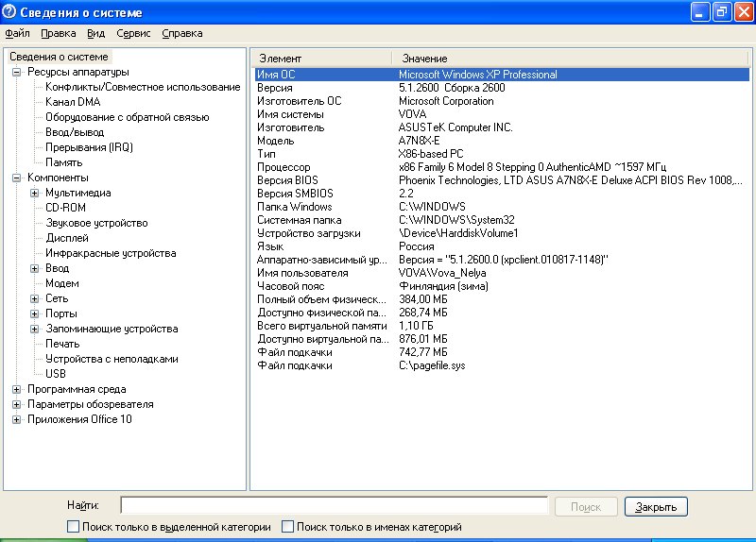Viewport: 756px width, 542px height.
Task: Select USB tree item
Action: click(x=56, y=374)
